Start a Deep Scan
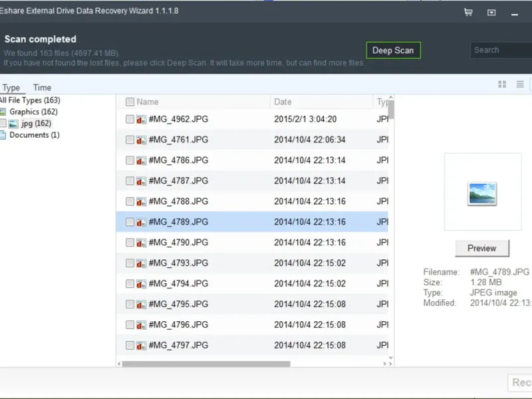 pyautogui.click(x=393, y=51)
